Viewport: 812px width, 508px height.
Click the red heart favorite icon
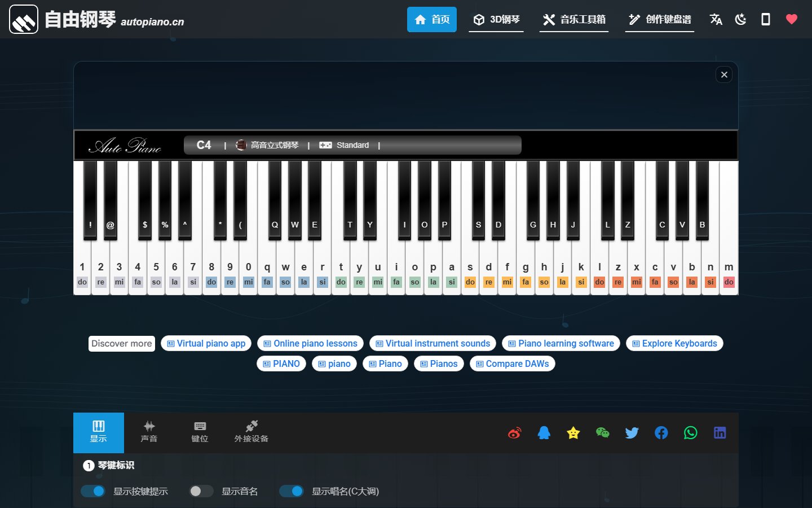coord(792,19)
